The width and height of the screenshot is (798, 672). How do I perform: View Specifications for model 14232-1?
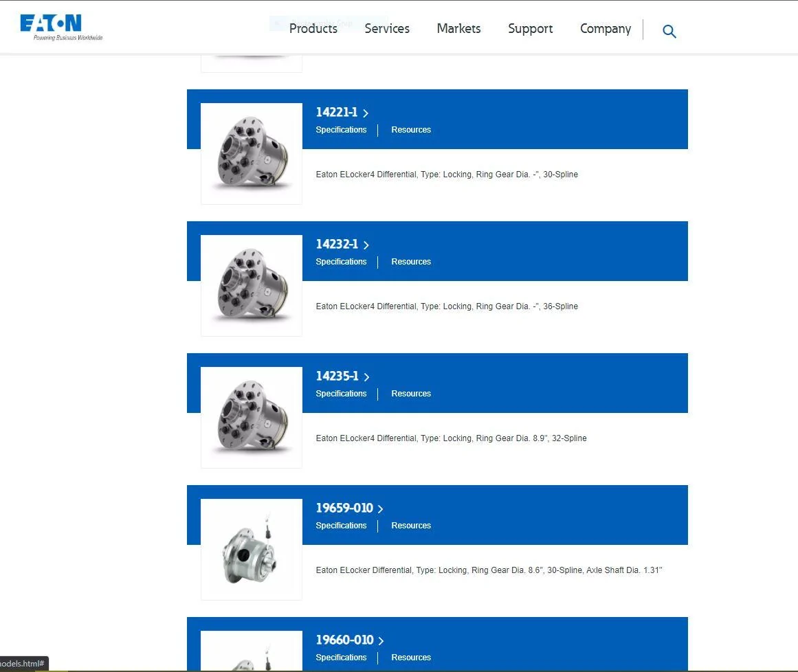pos(341,262)
